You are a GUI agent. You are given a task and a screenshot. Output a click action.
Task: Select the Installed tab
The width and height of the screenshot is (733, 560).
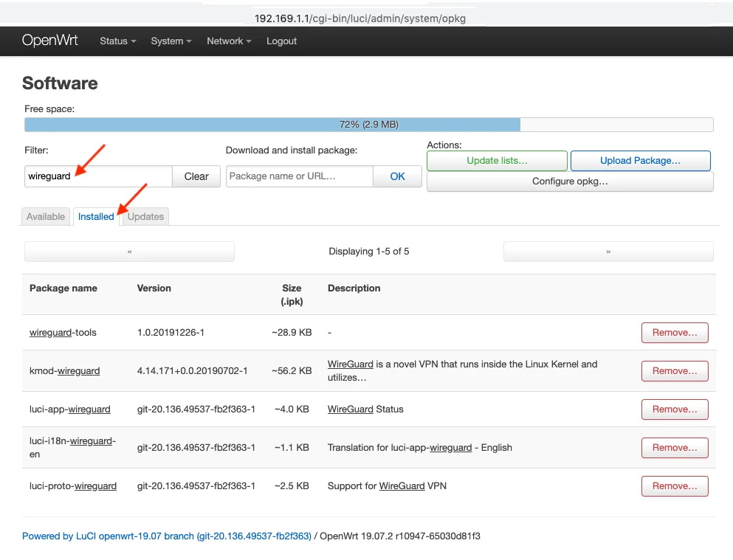click(x=96, y=216)
